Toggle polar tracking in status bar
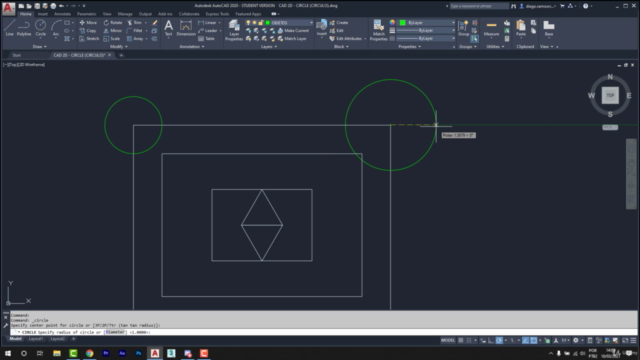640x360 pixels. coord(499,340)
